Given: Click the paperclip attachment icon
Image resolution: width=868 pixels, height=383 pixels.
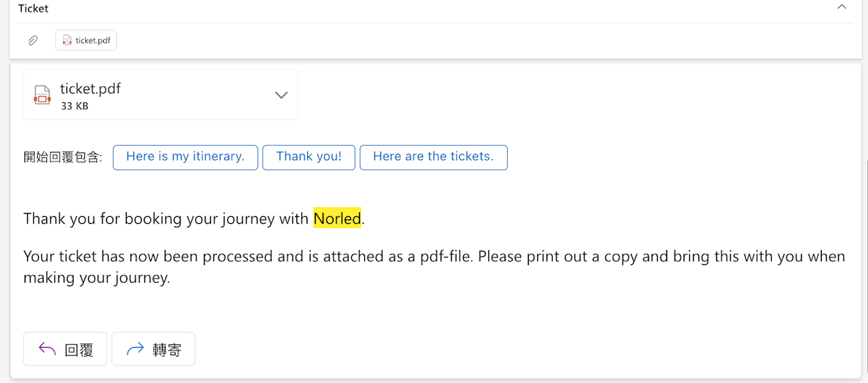Looking at the screenshot, I should (33, 41).
